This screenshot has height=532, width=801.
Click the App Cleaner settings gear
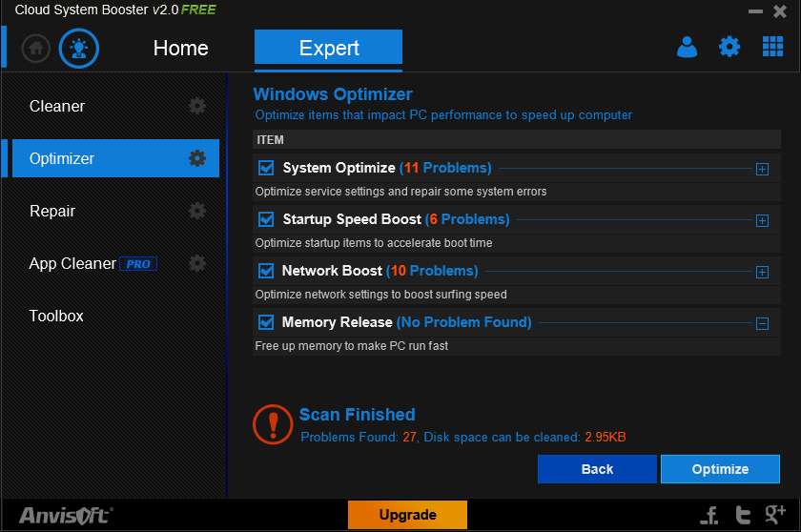click(x=197, y=263)
